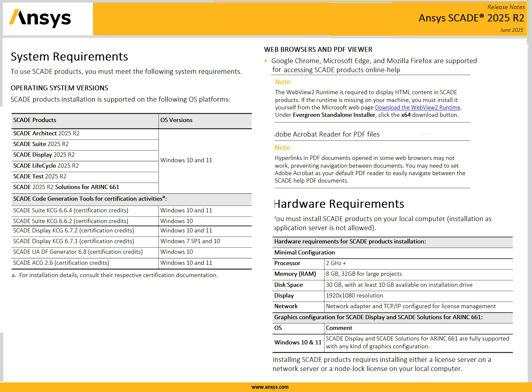Screen dimensions: 532x392
Task: Click the Ansys SCADE 2025 R2 title
Action: click(471, 18)
